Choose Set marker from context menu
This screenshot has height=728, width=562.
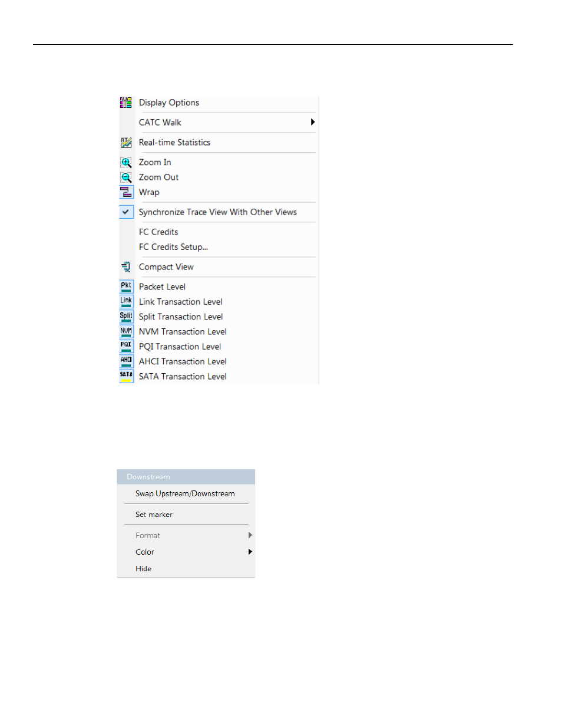pos(154,515)
